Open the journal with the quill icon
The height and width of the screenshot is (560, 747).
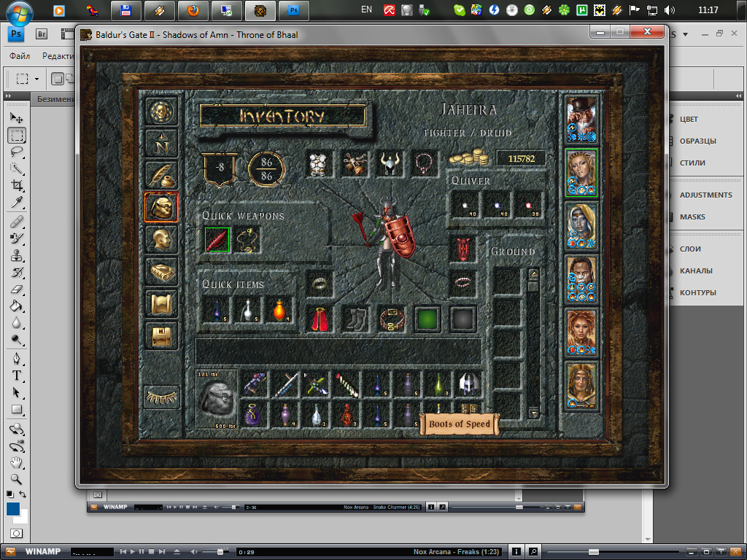(161, 175)
